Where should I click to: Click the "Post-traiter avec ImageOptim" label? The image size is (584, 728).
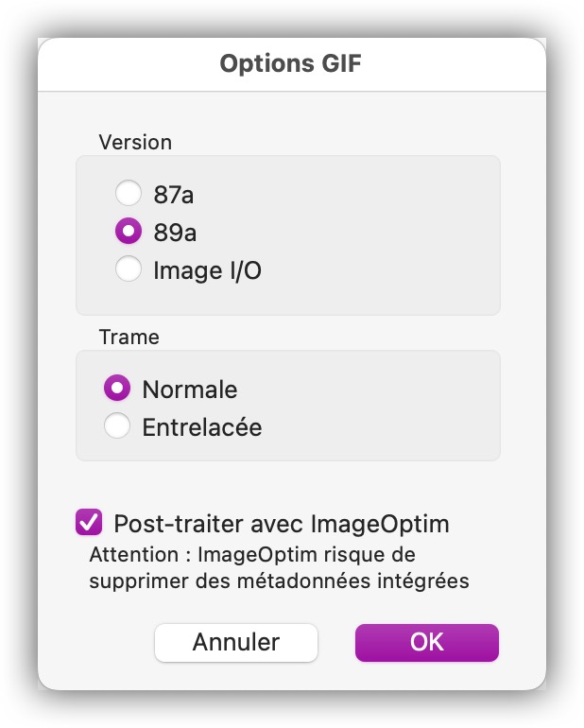click(282, 524)
